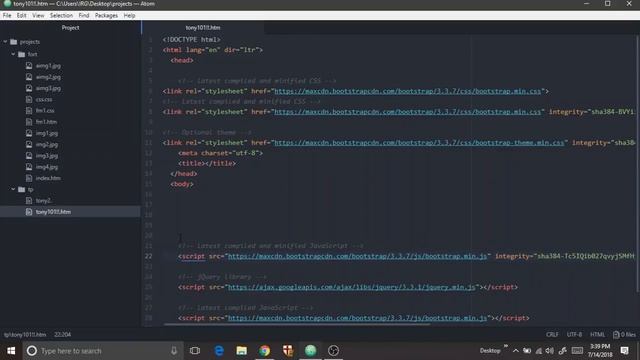Launch Microsoft Edge from taskbar
This screenshot has width=640, height=360.
(219, 351)
